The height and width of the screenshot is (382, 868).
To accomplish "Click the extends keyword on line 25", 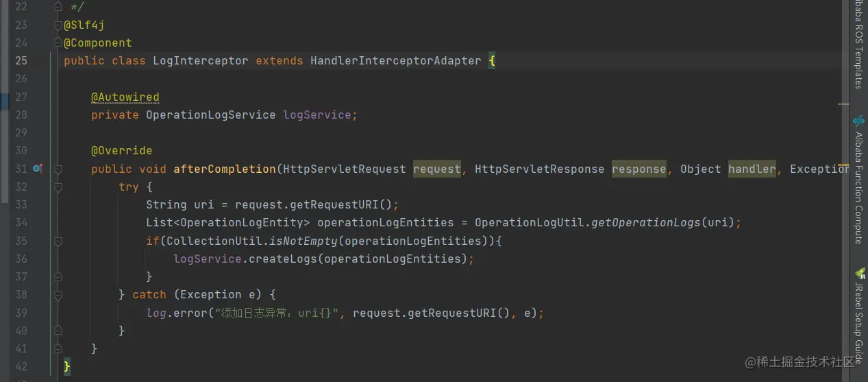I will pos(280,60).
